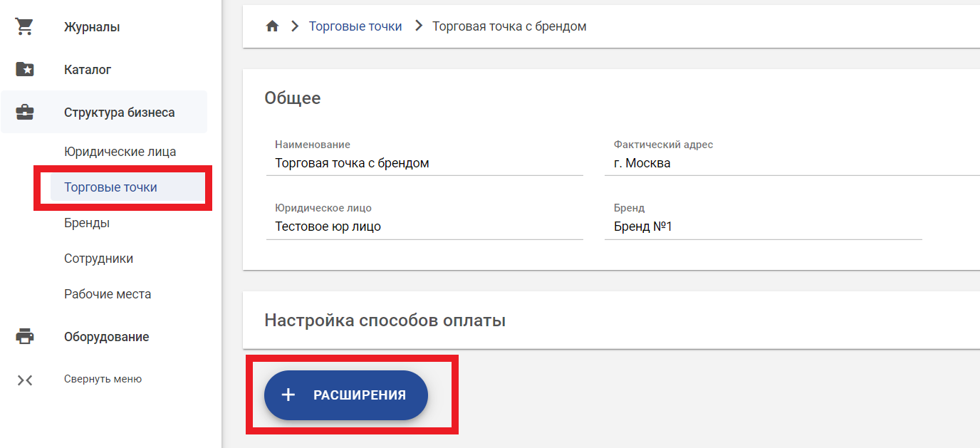Follow the Торговые точки breadcrumb link
Image resolution: width=980 pixels, height=448 pixels.
[x=355, y=26]
